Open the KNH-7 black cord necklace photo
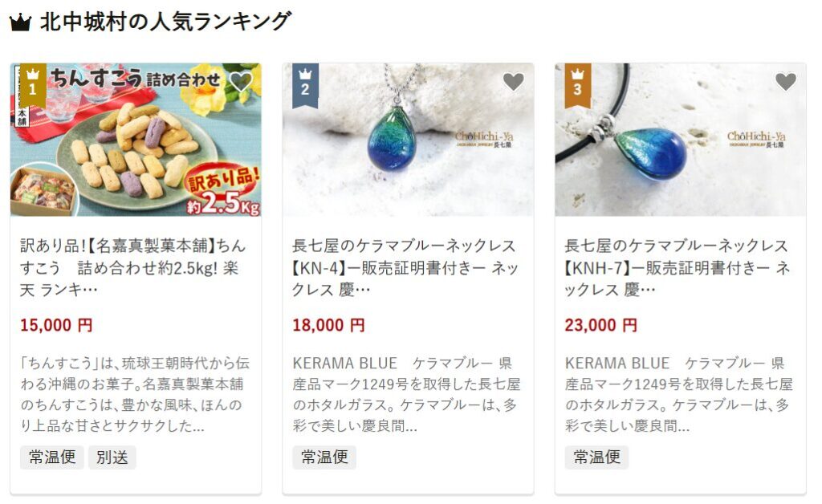This screenshot has width=822, height=504. click(681, 140)
